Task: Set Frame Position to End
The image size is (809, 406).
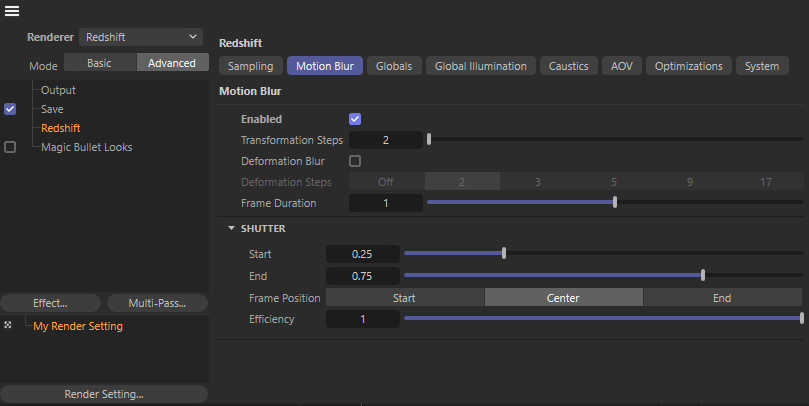Action: (x=721, y=298)
